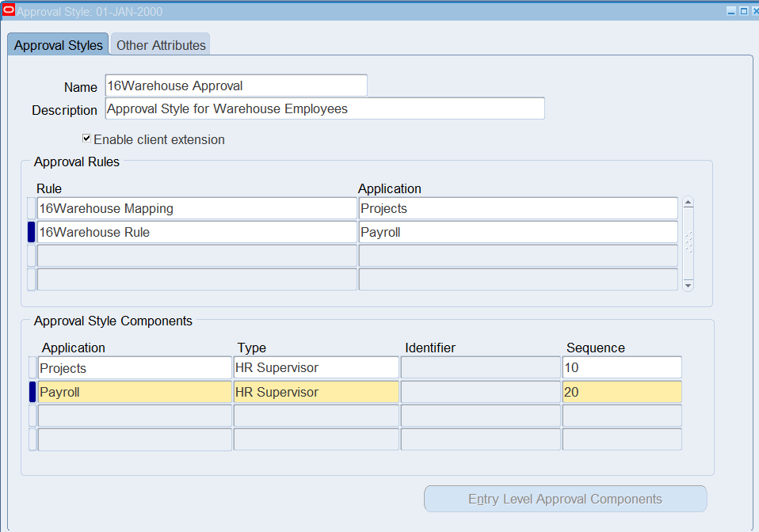
Task: Click into the Description text field
Action: [x=324, y=108]
